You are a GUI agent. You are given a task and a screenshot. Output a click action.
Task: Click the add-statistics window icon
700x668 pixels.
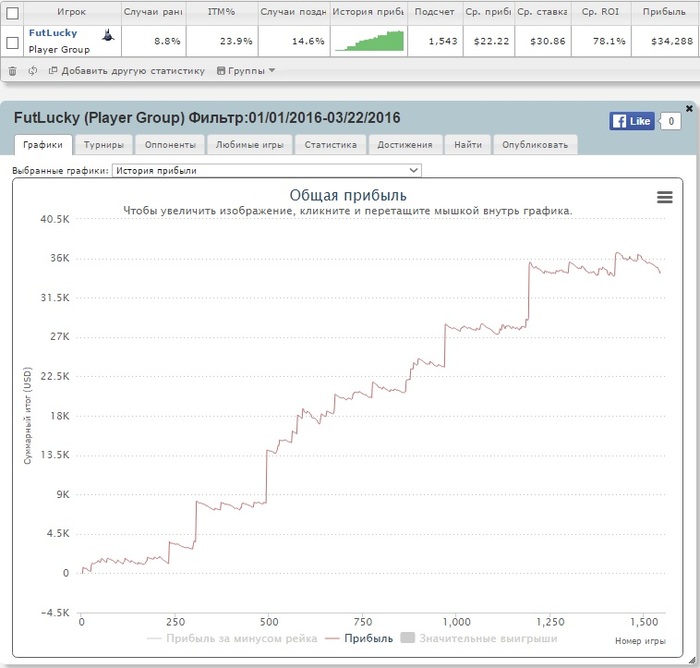point(53,70)
